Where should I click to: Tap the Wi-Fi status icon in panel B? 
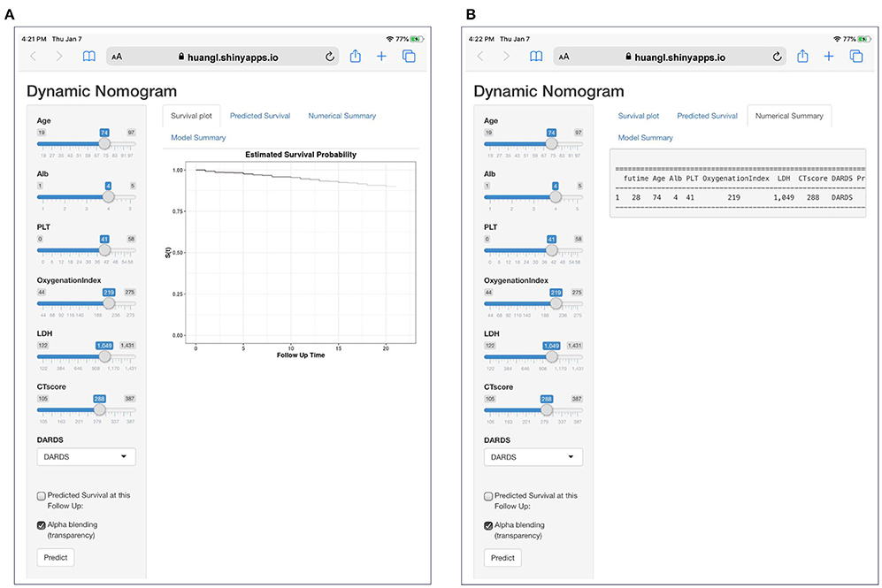[837, 39]
